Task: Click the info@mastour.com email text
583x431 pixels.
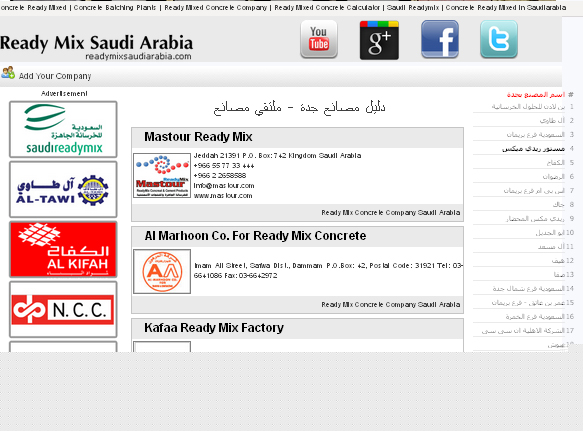Action: coord(224,186)
